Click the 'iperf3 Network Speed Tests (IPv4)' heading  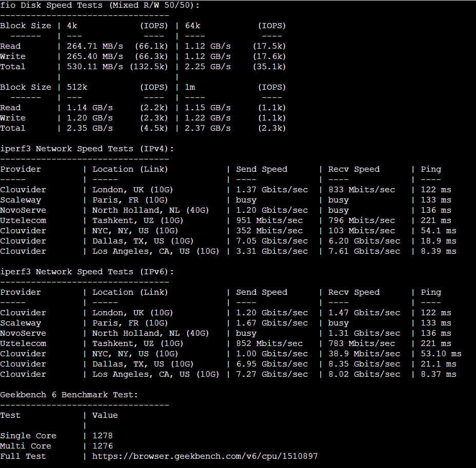pyautogui.click(x=87, y=149)
